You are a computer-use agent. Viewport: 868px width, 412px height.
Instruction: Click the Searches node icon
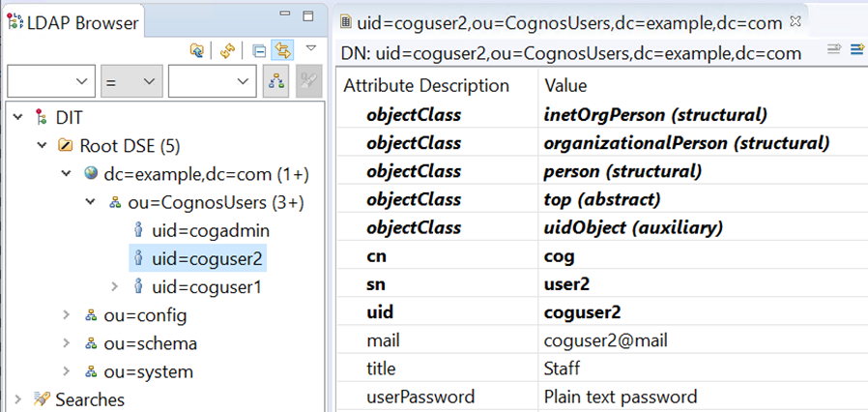pos(43,398)
